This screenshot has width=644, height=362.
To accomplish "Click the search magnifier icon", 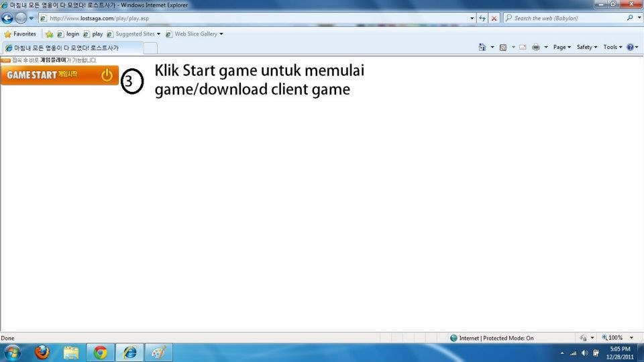I will (630, 17).
